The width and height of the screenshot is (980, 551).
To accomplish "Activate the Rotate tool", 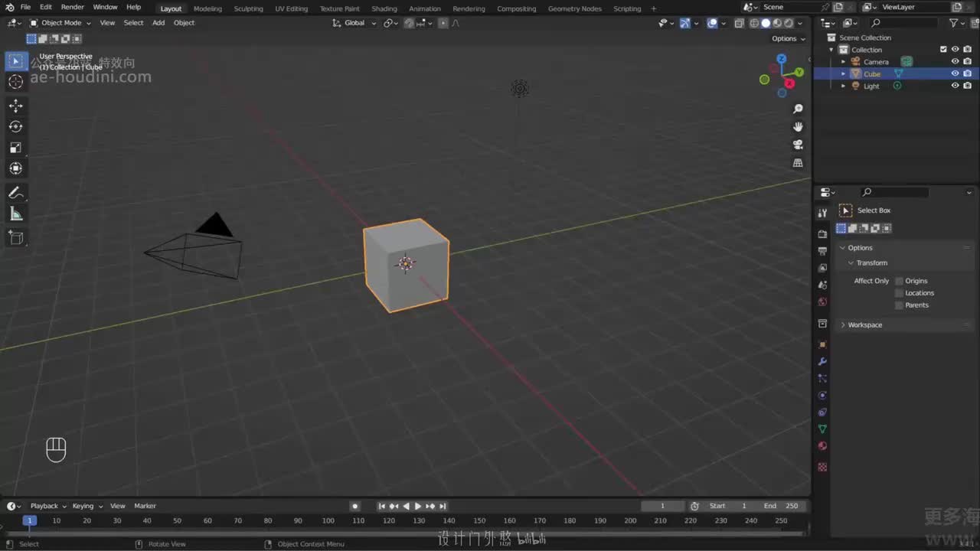I will pos(15,126).
